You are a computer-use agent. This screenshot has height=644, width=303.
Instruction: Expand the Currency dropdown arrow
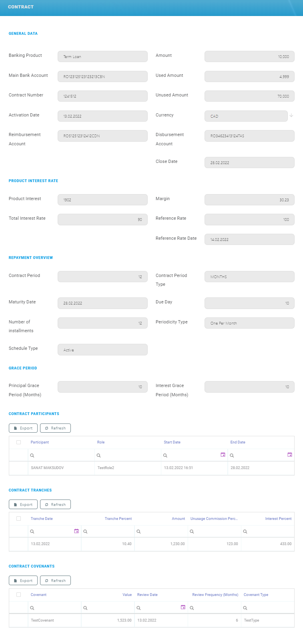291,116
